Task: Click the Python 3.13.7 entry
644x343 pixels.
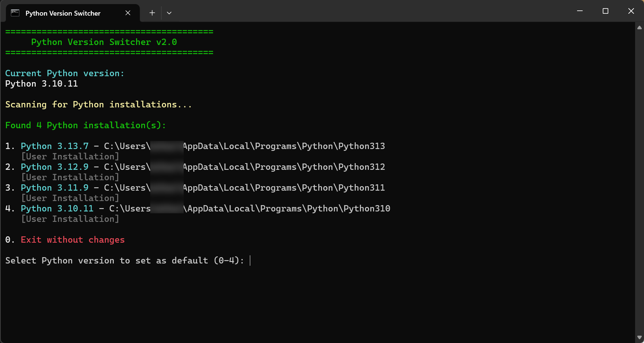Action: pos(55,146)
